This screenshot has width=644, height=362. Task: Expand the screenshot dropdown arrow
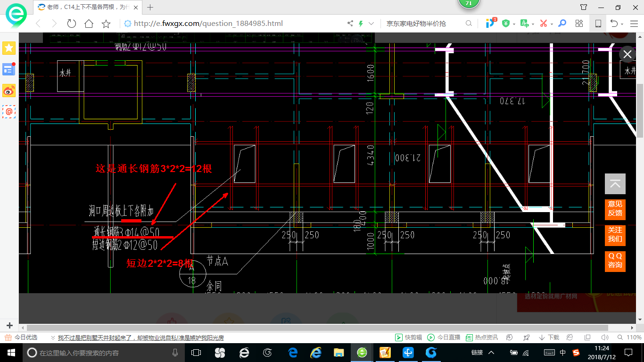pyautogui.click(x=552, y=24)
